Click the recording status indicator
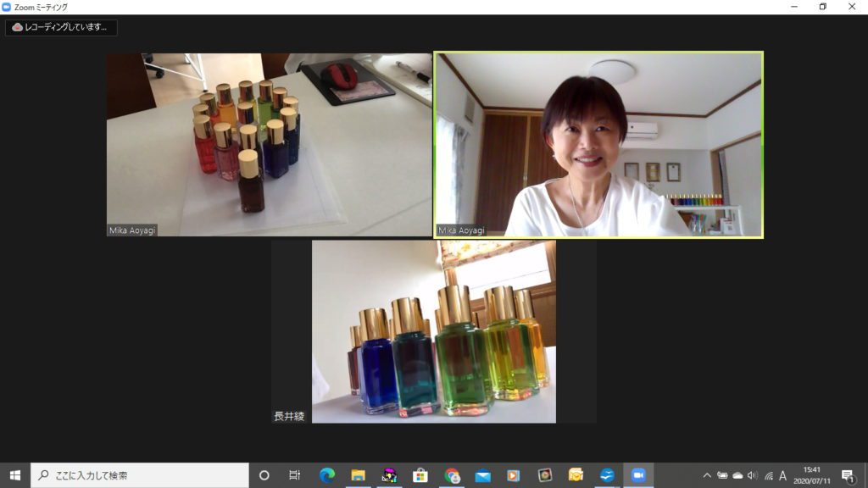 61,27
